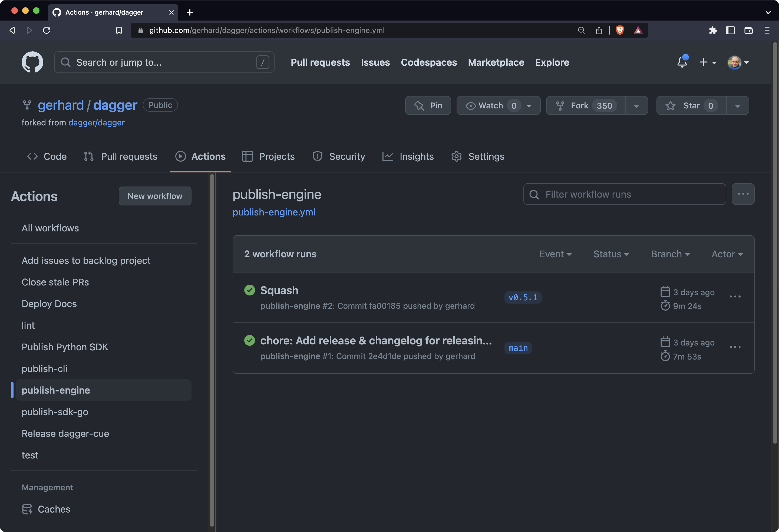Image resolution: width=779 pixels, height=532 pixels.
Task: Open the Branch filter dropdown
Action: [x=670, y=254]
